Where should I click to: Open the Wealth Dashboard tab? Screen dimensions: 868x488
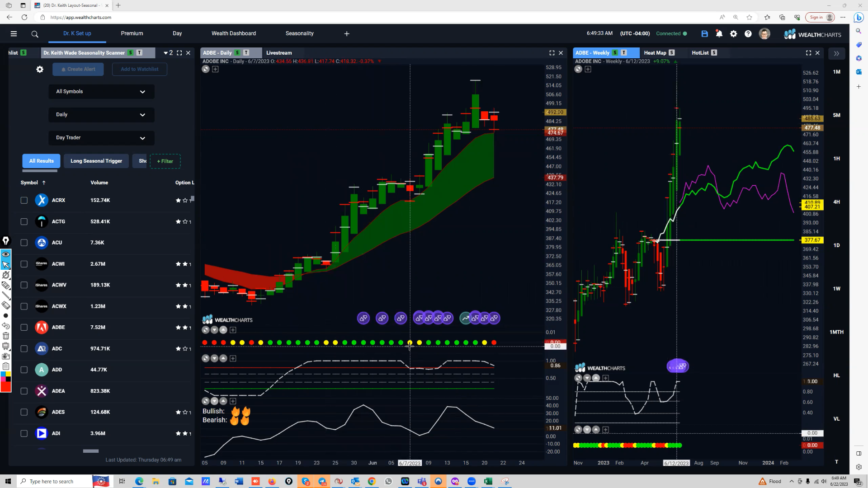click(234, 33)
